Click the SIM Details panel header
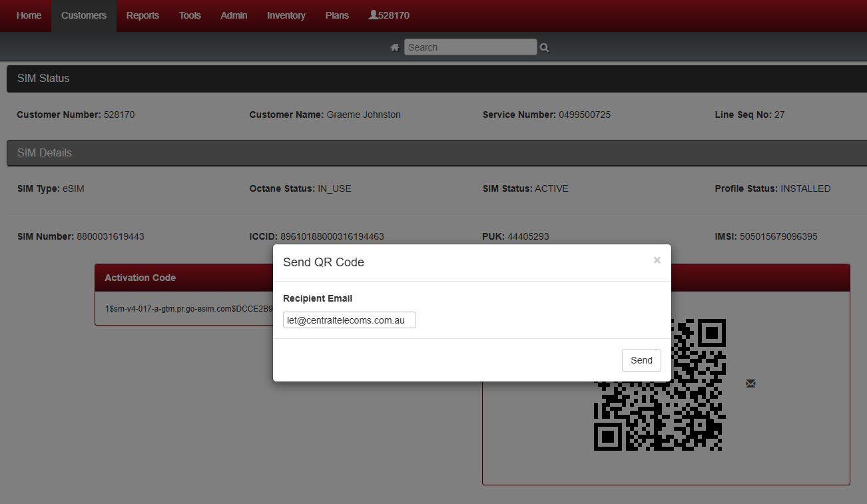 click(437, 153)
